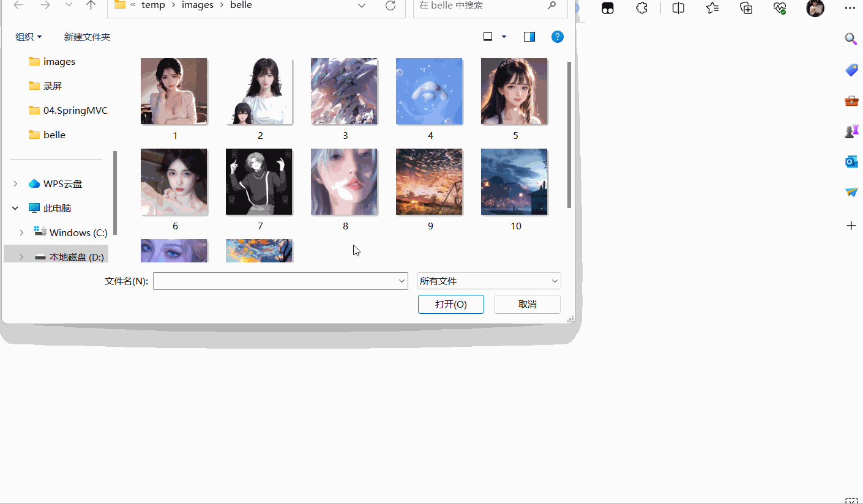Select the 04.SpringMVC folder in sidebar
The height and width of the screenshot is (504, 863).
tap(68, 110)
